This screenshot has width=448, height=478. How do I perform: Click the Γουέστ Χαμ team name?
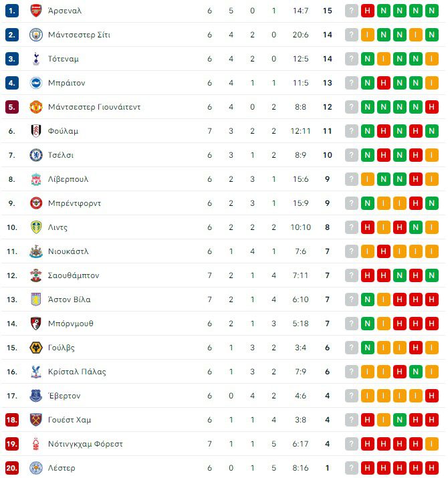click(70, 420)
